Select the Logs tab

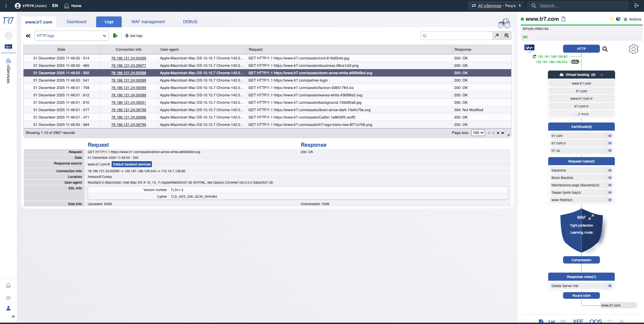point(109,22)
